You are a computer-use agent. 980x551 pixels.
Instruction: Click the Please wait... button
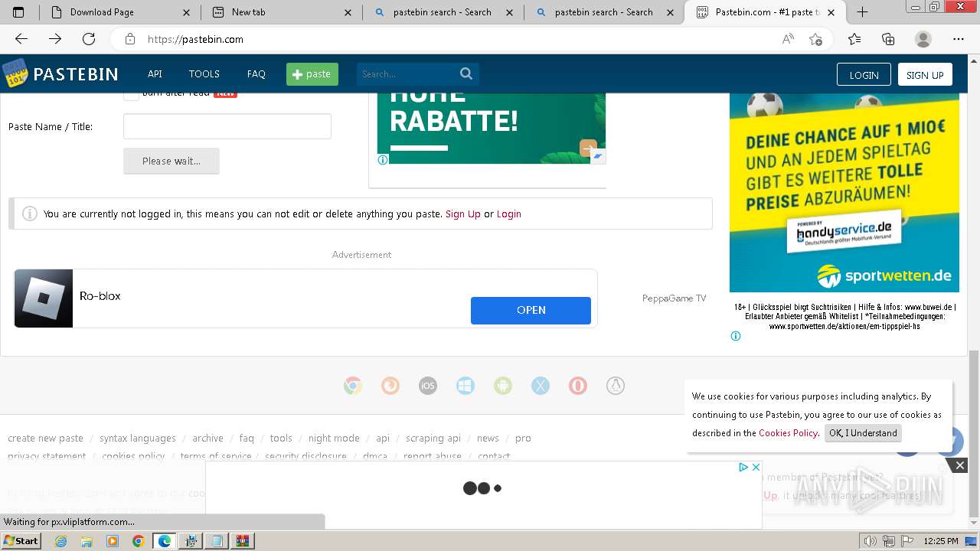tap(171, 161)
